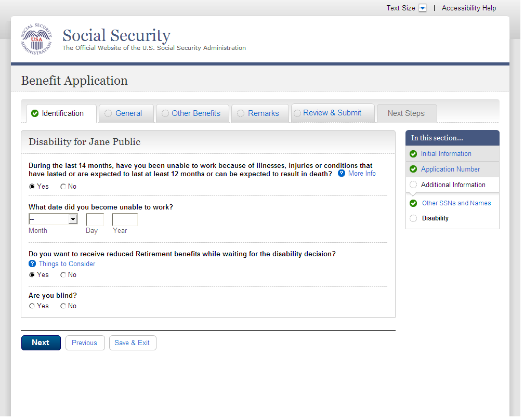Select No for reduced Retirement benefits

(63, 275)
